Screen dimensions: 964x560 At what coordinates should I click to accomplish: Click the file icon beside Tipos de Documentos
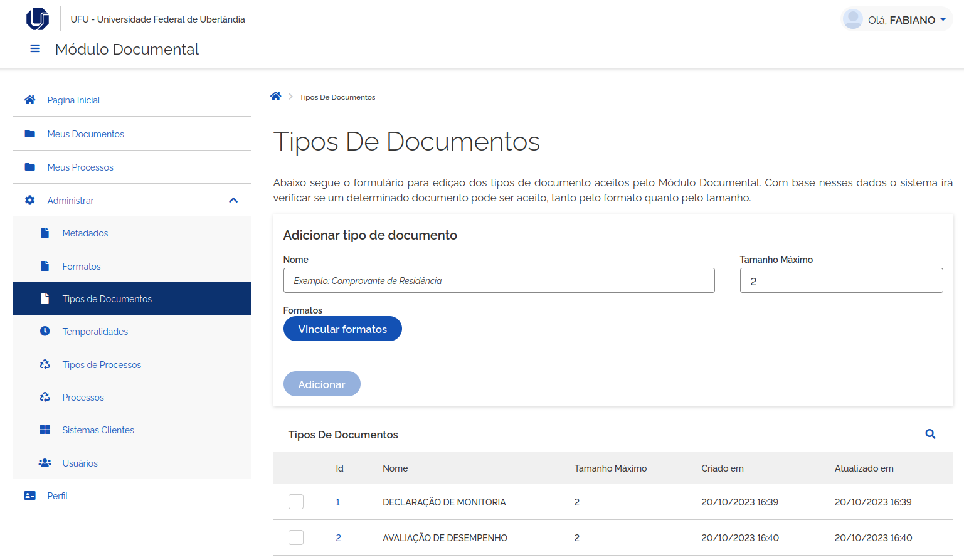tap(45, 298)
